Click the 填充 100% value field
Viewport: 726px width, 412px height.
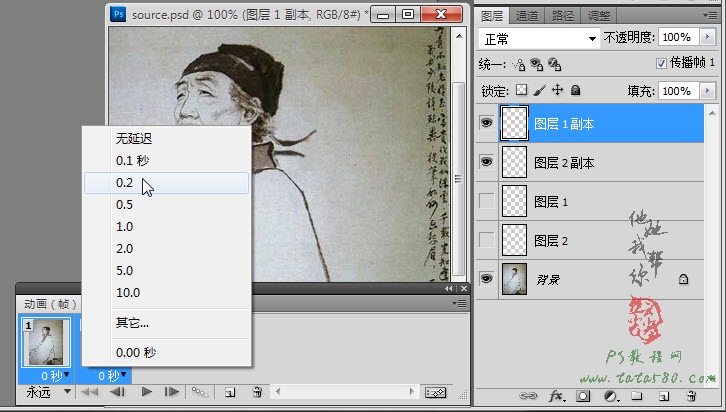[679, 91]
